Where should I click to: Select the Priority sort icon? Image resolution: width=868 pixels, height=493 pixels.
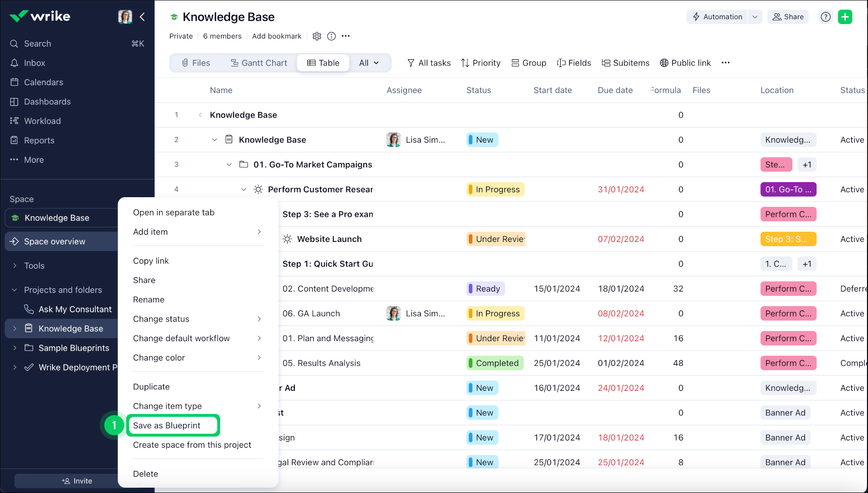[x=480, y=63]
